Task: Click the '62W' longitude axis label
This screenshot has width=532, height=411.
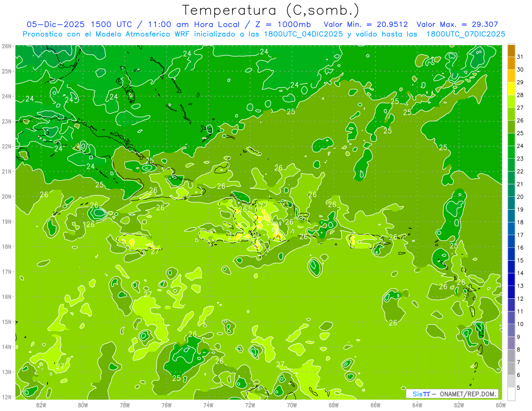Action: click(459, 405)
